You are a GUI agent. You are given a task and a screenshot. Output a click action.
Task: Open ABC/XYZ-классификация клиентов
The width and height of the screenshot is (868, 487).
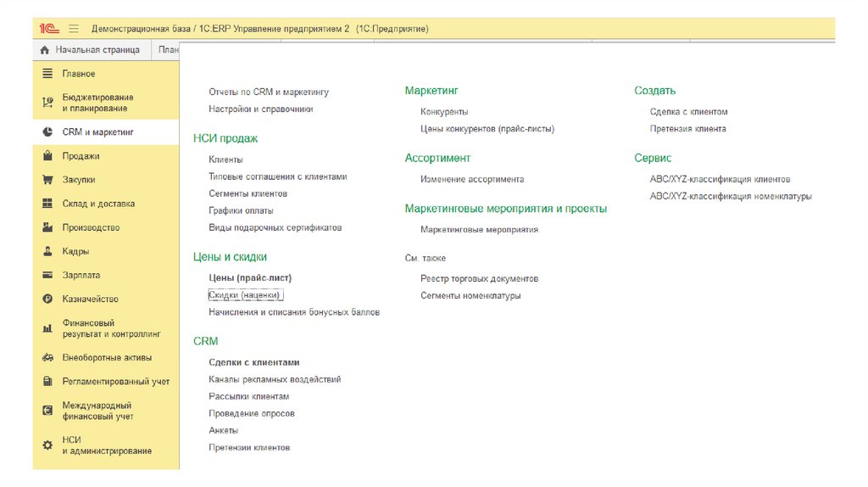tap(720, 180)
